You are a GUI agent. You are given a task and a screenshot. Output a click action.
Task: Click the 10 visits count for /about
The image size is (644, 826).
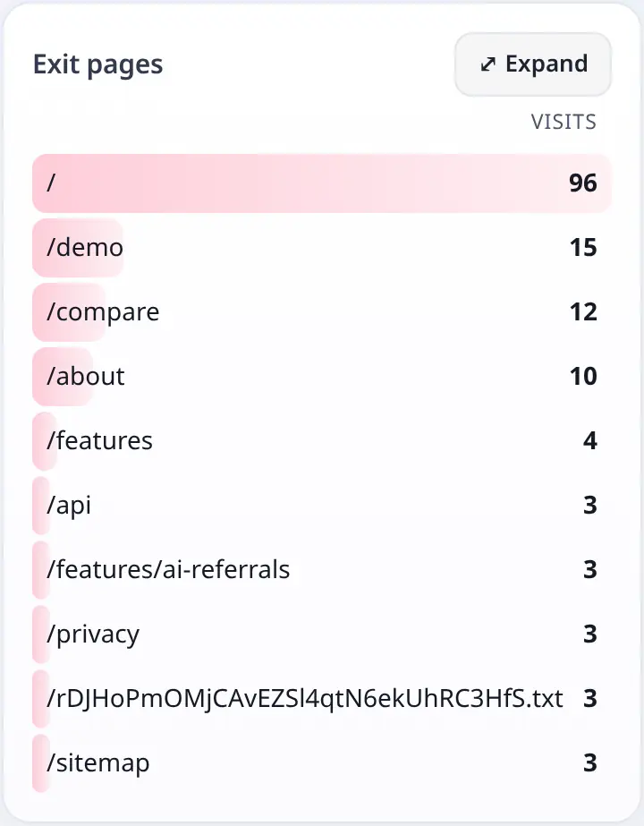583,377
